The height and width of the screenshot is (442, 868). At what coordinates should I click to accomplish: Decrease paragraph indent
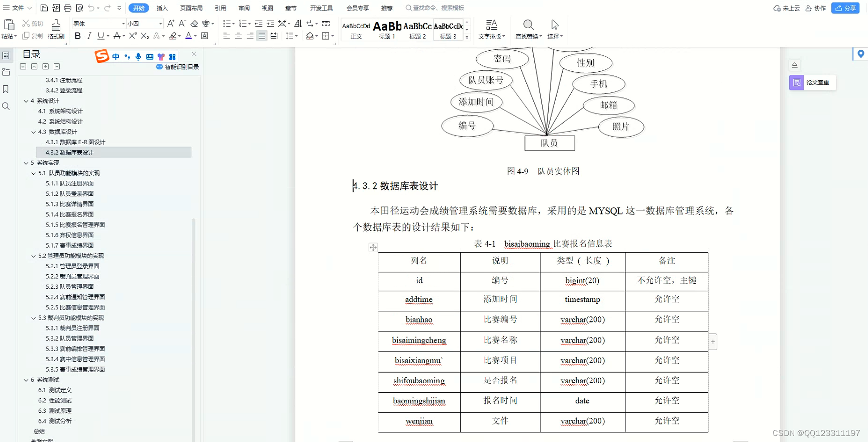(x=259, y=24)
